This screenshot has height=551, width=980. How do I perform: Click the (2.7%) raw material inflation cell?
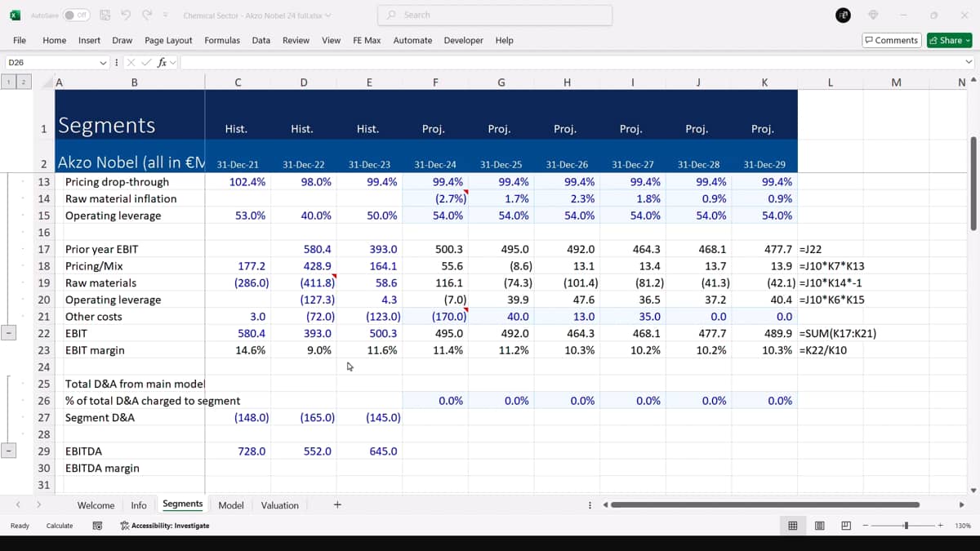434,198
